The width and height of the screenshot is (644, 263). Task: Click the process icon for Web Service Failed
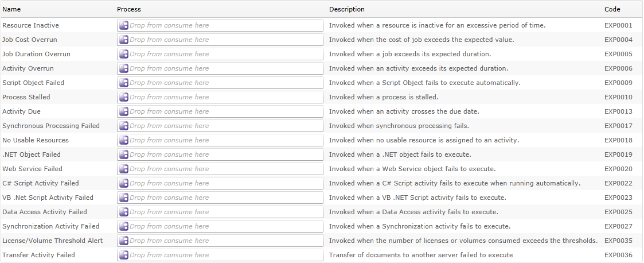[123, 169]
